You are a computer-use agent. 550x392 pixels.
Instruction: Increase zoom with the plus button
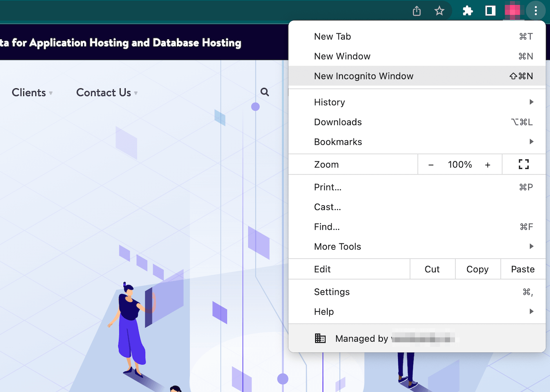(488, 165)
